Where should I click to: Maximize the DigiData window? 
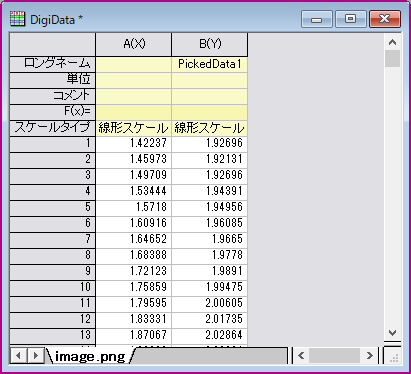[x=350, y=19]
